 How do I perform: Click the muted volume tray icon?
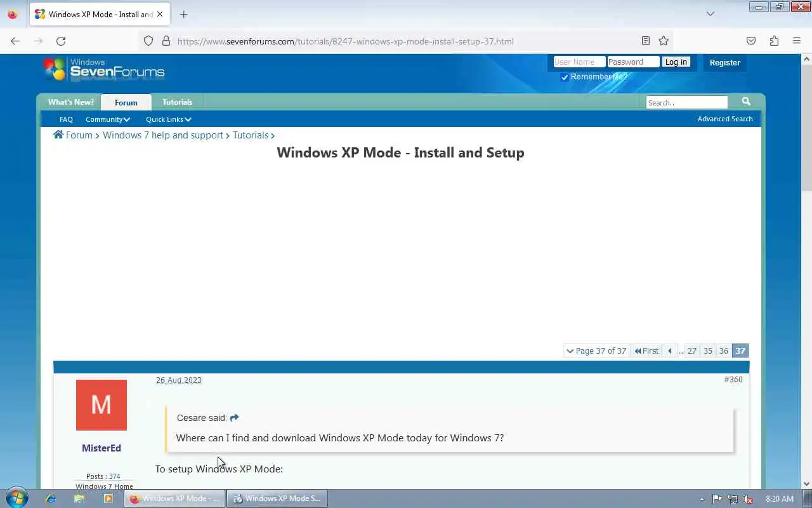(749, 499)
